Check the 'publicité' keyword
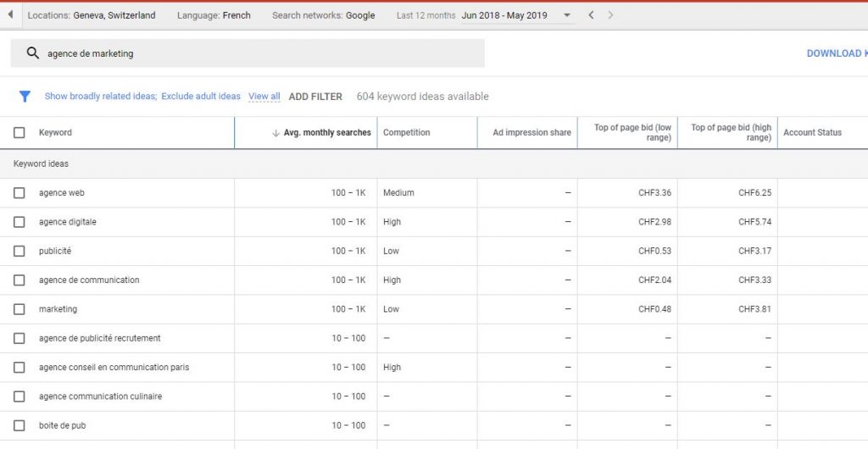 coord(19,251)
